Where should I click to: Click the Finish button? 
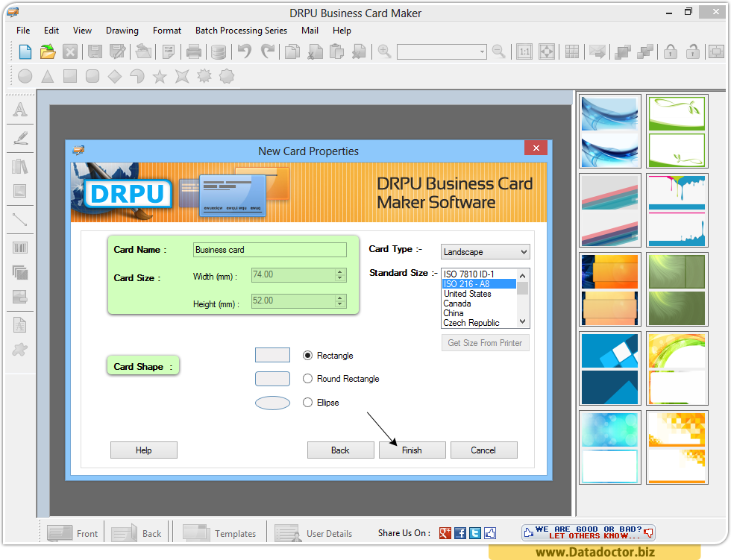point(412,450)
